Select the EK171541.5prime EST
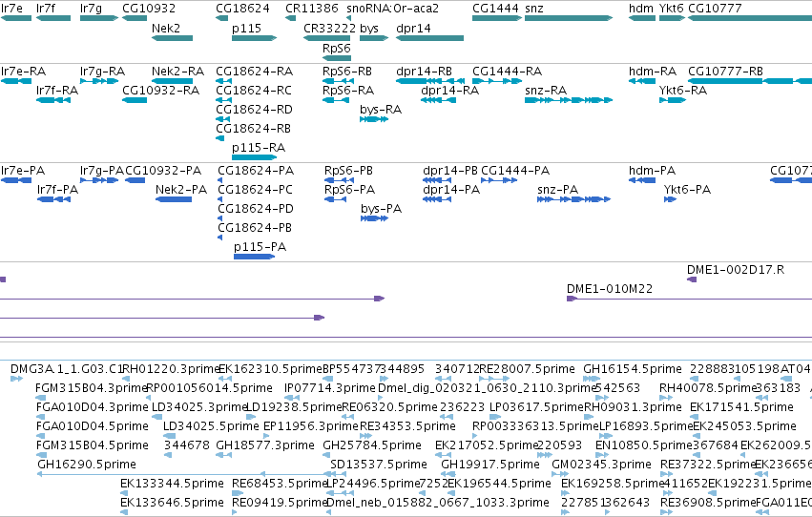Image resolution: width=812 pixels, height=517 pixels. click(696, 417)
